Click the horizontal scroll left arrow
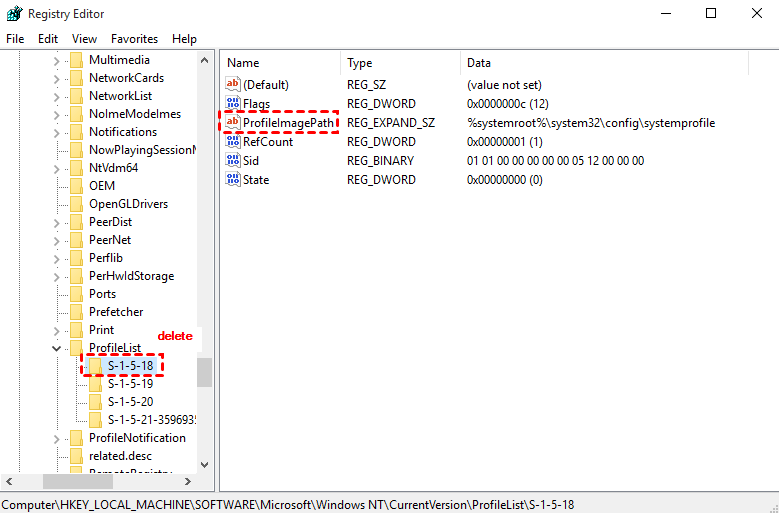Image resolution: width=779 pixels, height=513 pixels. tap(9, 481)
